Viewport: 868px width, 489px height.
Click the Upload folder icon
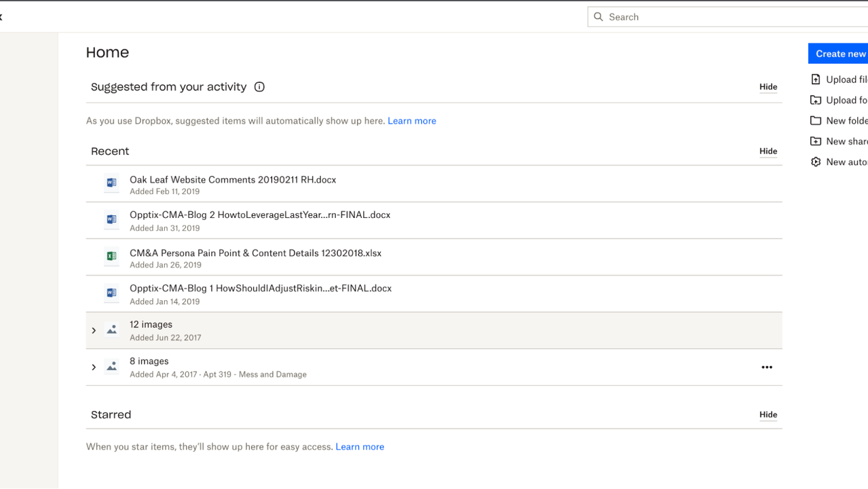point(816,100)
